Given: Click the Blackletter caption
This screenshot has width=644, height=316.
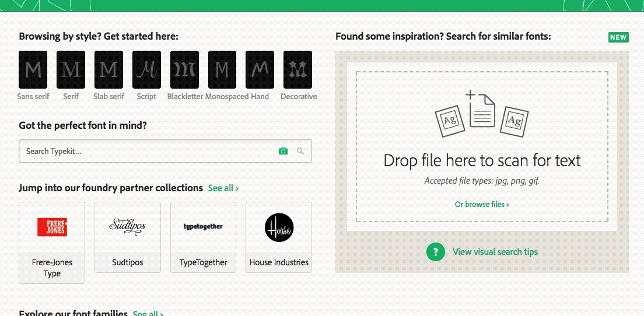Looking at the screenshot, I should click(x=185, y=96).
